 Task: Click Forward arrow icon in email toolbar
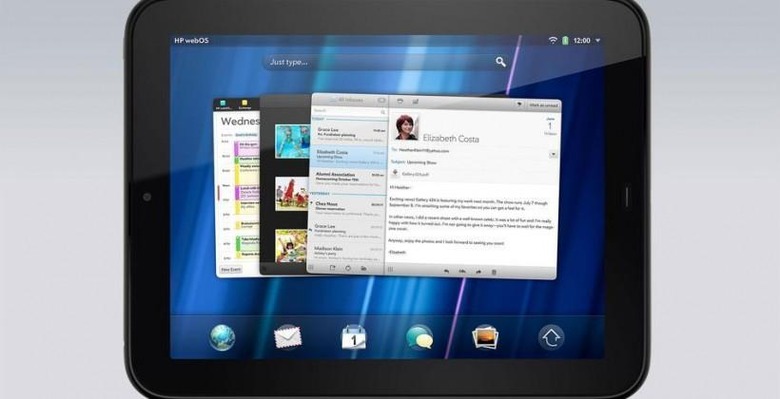coord(478,272)
